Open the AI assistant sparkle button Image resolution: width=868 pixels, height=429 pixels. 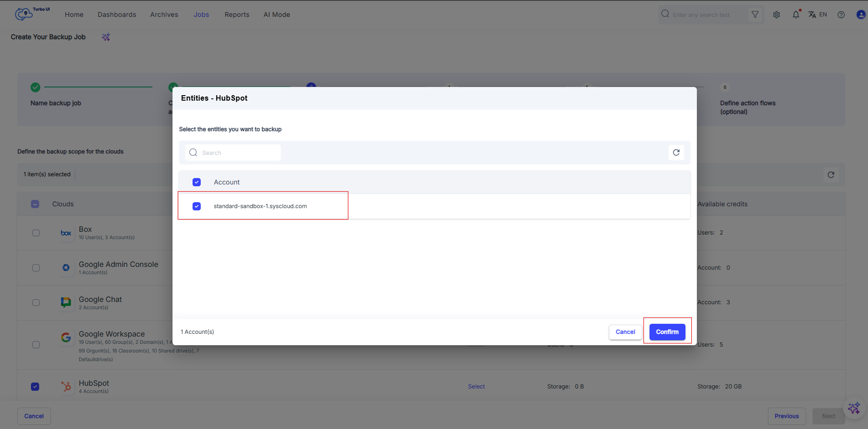point(854,408)
